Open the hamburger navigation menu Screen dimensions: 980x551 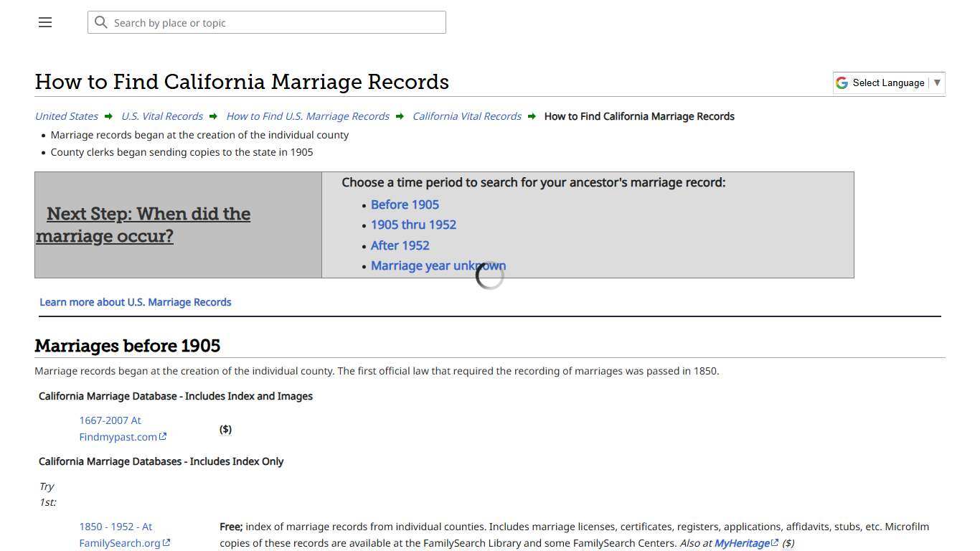44,22
